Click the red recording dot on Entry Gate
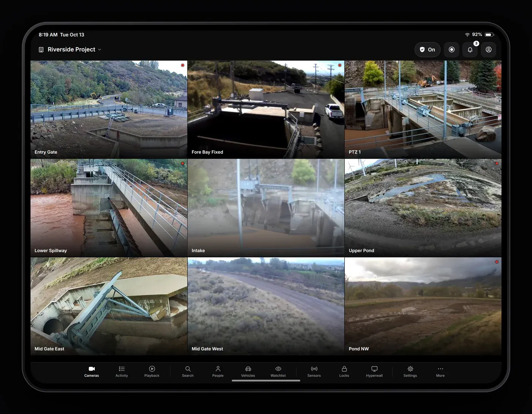532x414 pixels. (x=182, y=65)
